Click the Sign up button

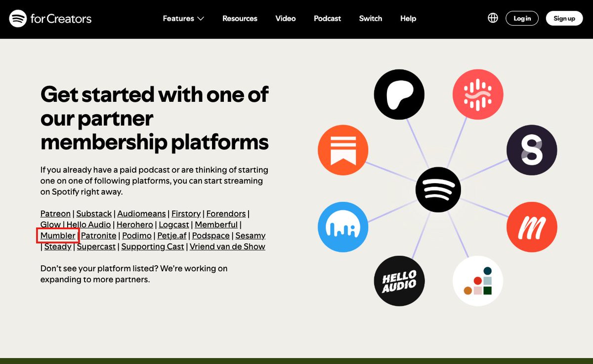(x=564, y=18)
